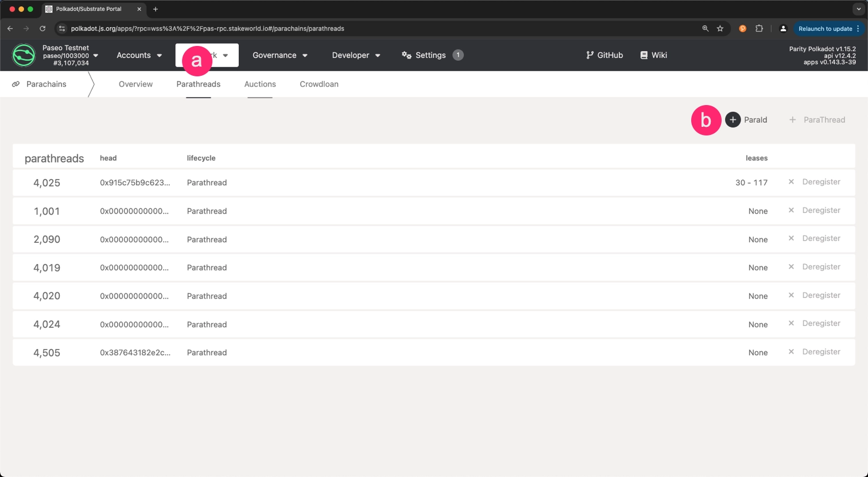The height and width of the screenshot is (477, 868).
Task: Click the Paseo Testnet chain logo
Action: pos(24,55)
